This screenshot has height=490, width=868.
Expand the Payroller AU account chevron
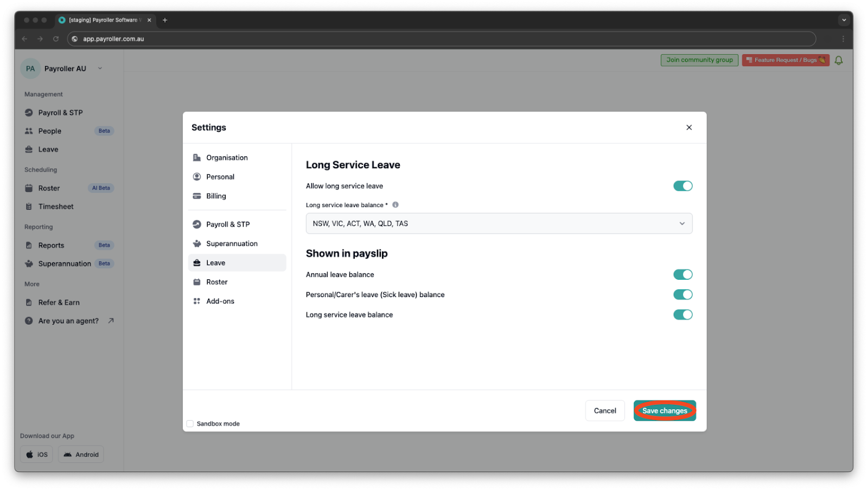click(99, 68)
